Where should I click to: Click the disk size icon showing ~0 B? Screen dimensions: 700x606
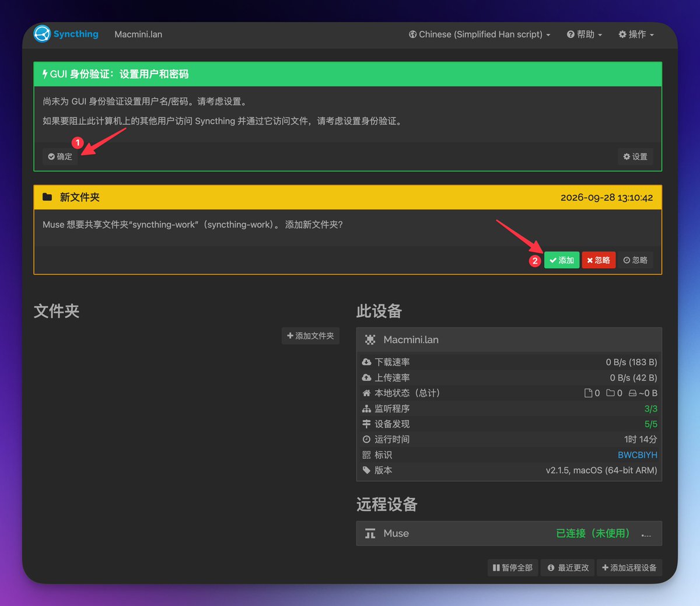click(633, 393)
